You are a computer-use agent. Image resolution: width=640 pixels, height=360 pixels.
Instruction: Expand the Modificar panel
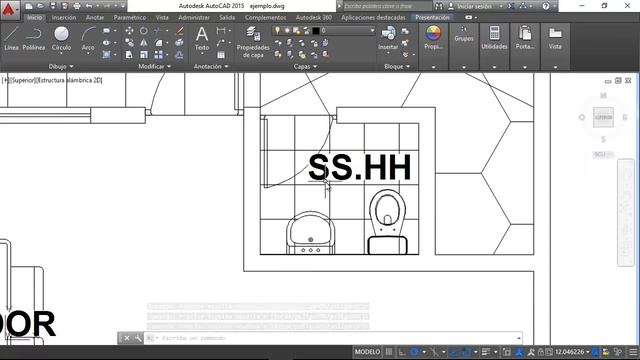point(154,66)
